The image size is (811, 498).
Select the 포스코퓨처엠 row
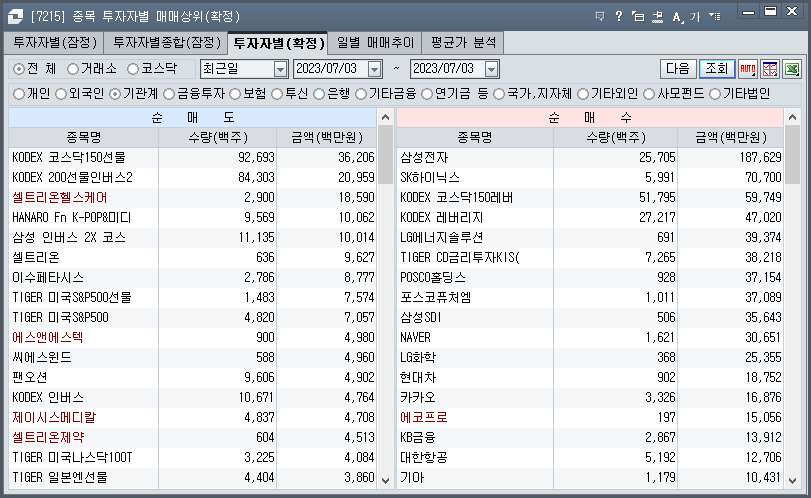[590, 298]
